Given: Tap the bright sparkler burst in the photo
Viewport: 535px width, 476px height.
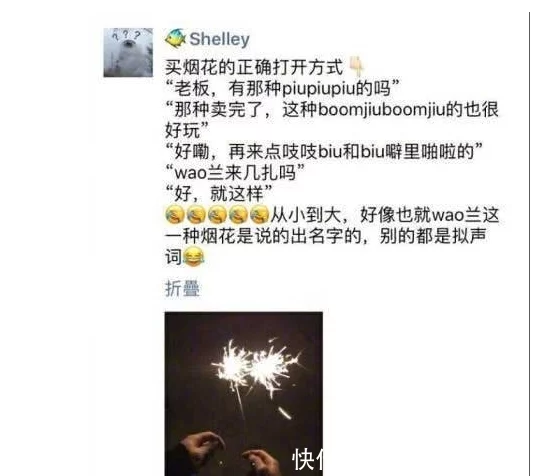Looking at the screenshot, I should (254, 367).
